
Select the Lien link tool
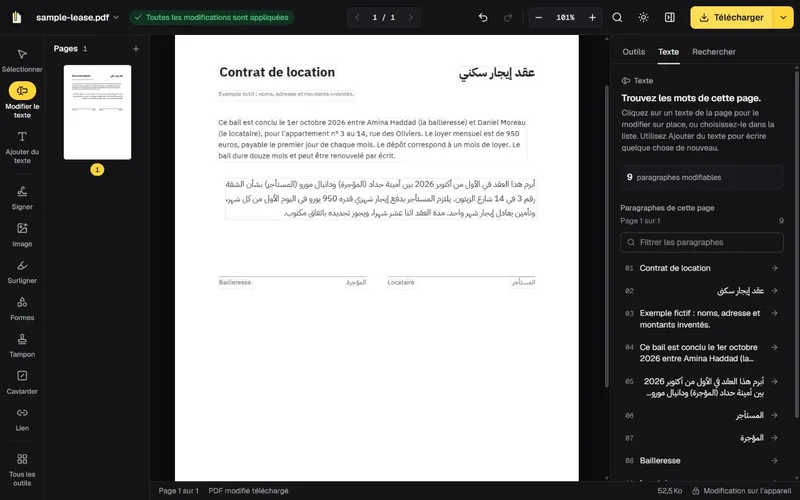click(22, 419)
